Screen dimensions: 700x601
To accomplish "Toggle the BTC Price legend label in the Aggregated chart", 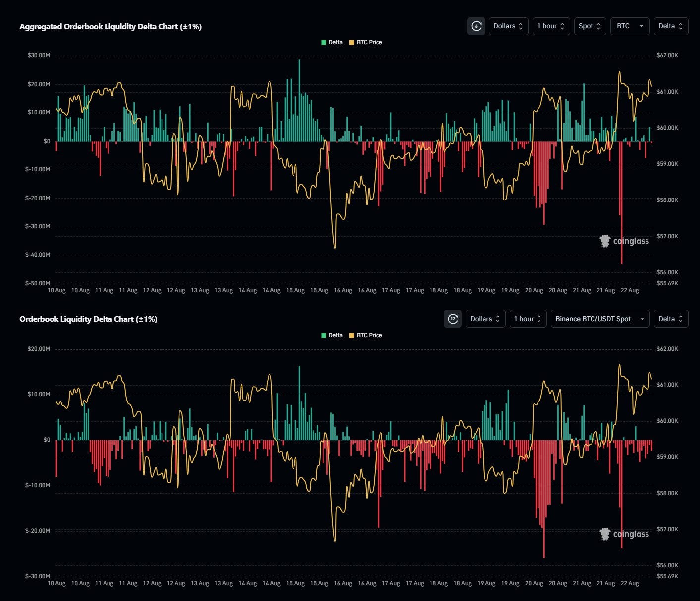I will [369, 42].
